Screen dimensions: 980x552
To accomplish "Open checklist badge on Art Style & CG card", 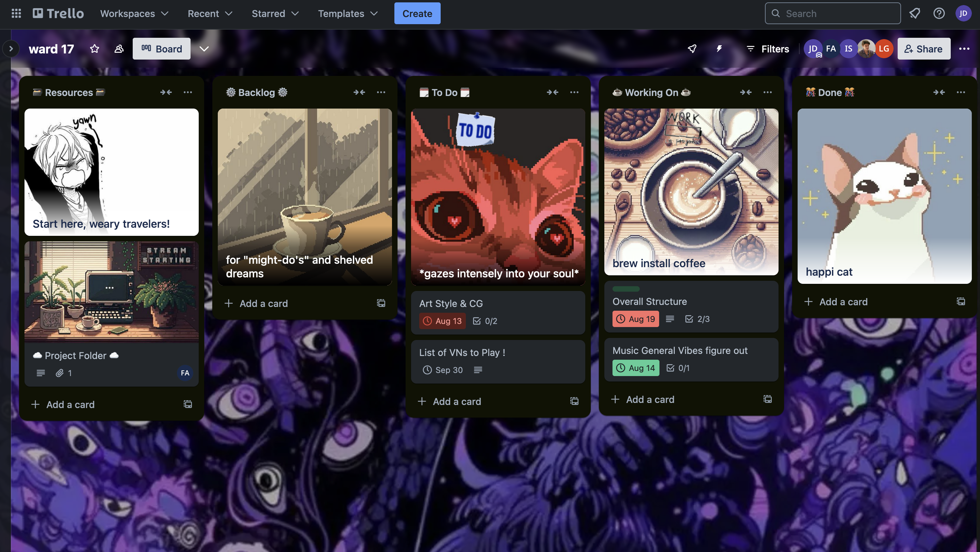I will tap(485, 321).
